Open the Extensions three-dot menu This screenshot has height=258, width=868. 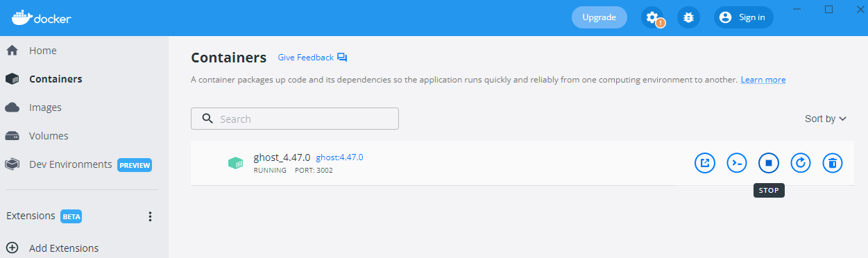point(150,216)
